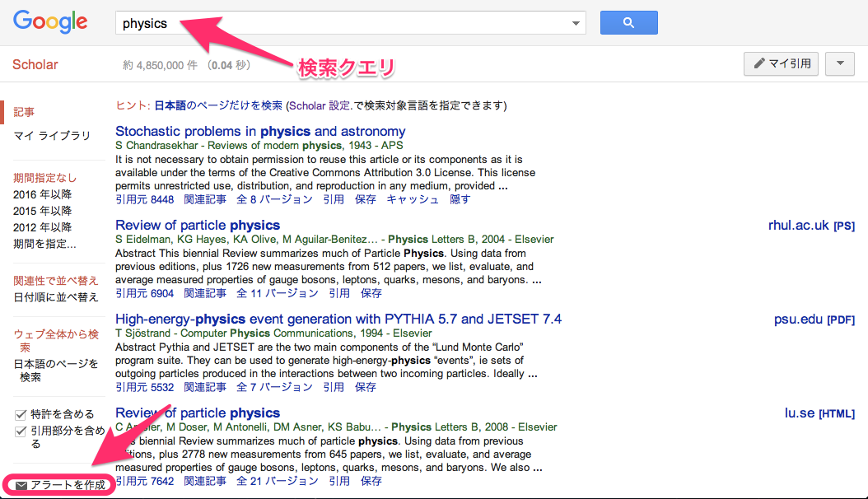
Task: Open psu.edu [PDF] link
Action: click(814, 319)
